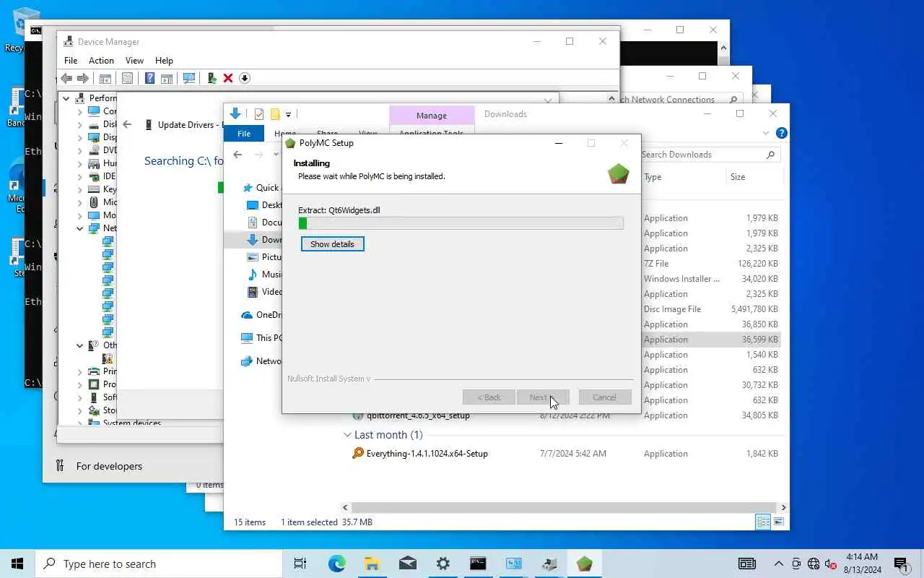Screen dimensions: 924x578
Task: Open Microsoft Edge from the taskbar
Action: (337, 564)
